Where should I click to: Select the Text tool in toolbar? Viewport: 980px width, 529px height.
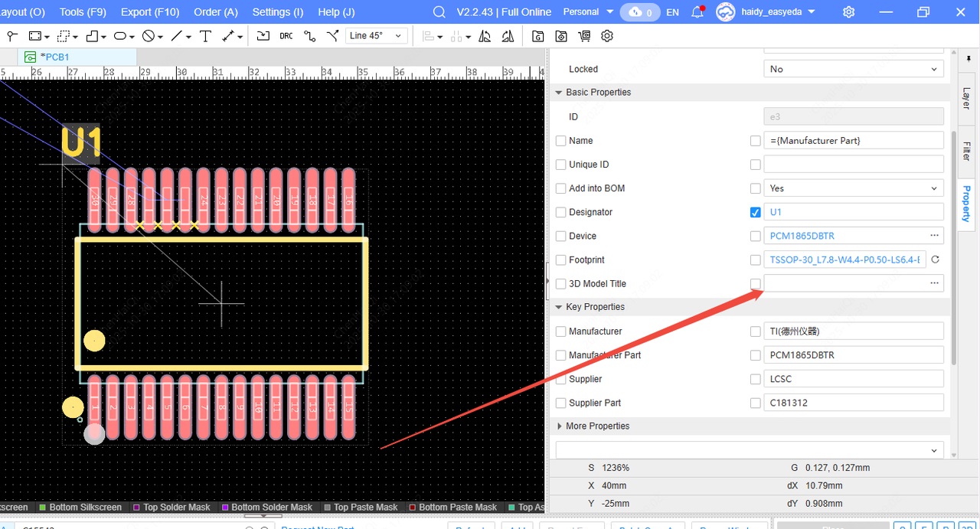(x=205, y=36)
